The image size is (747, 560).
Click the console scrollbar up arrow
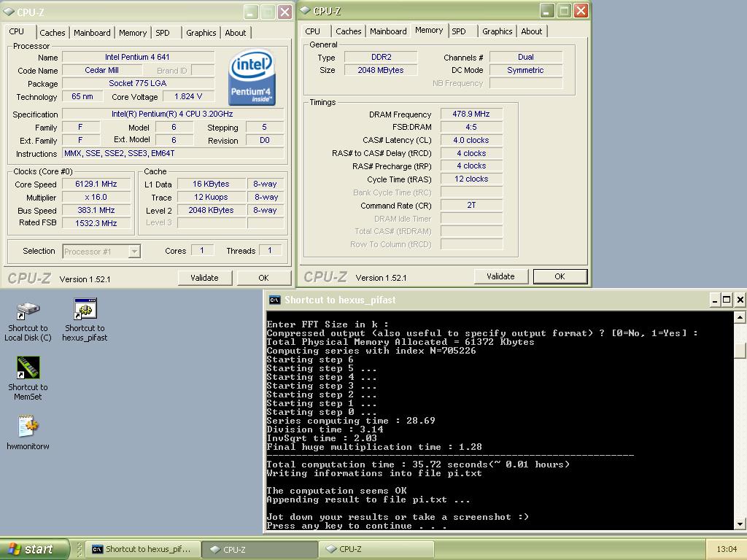pyautogui.click(x=740, y=317)
